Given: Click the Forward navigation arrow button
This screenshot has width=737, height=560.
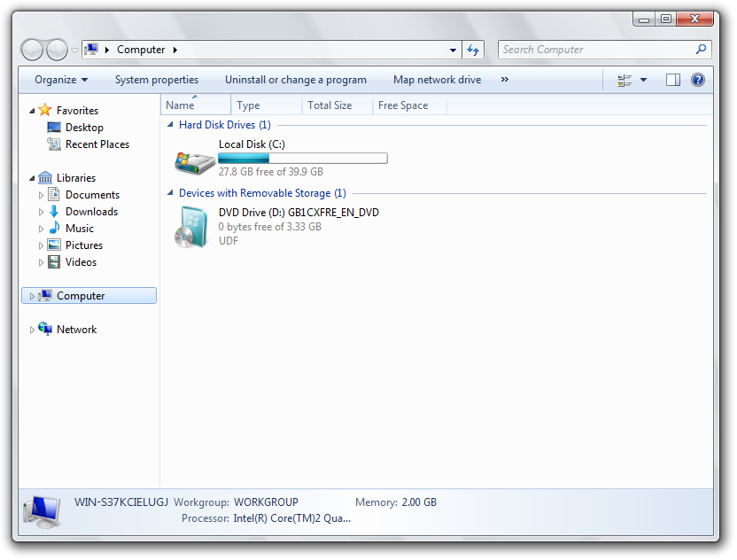Looking at the screenshot, I should tap(57, 50).
